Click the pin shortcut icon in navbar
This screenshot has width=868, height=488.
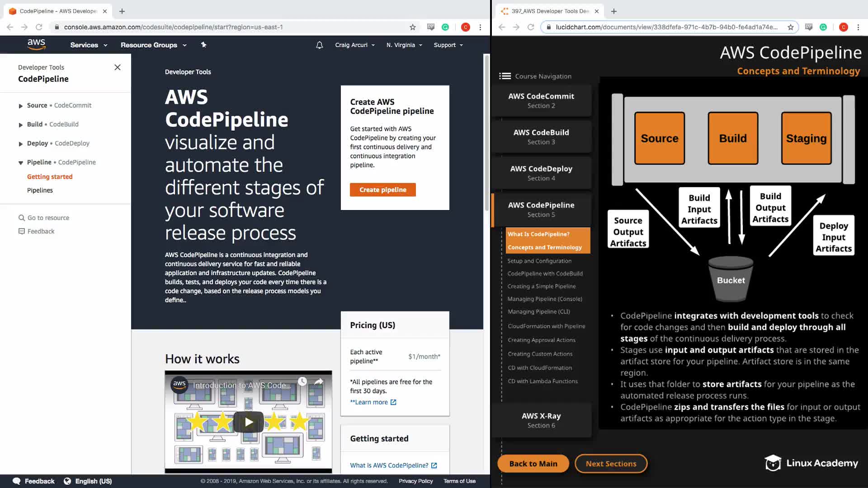click(x=203, y=45)
